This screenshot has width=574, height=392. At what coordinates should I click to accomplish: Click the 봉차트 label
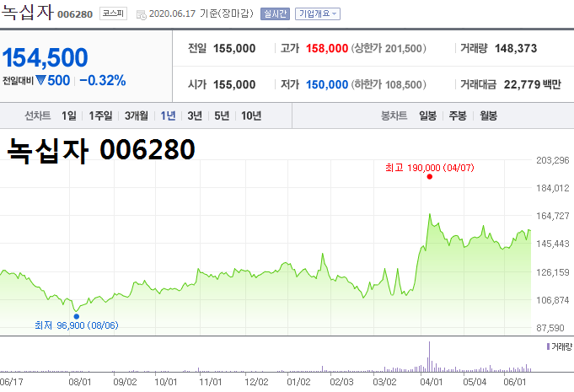(x=394, y=116)
